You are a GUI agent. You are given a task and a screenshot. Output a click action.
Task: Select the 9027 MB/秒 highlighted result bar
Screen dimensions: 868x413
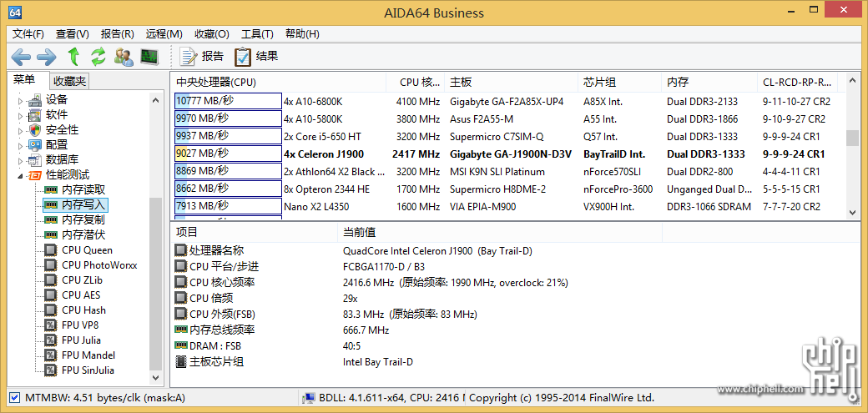(x=228, y=154)
